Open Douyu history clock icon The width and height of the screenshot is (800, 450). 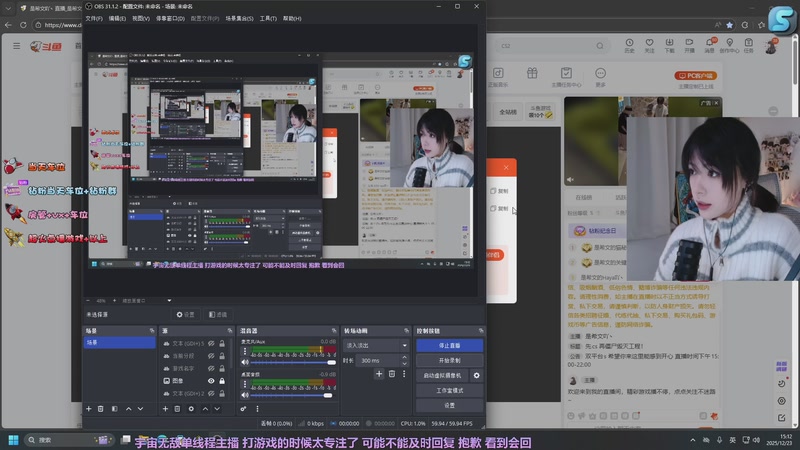pos(630,45)
